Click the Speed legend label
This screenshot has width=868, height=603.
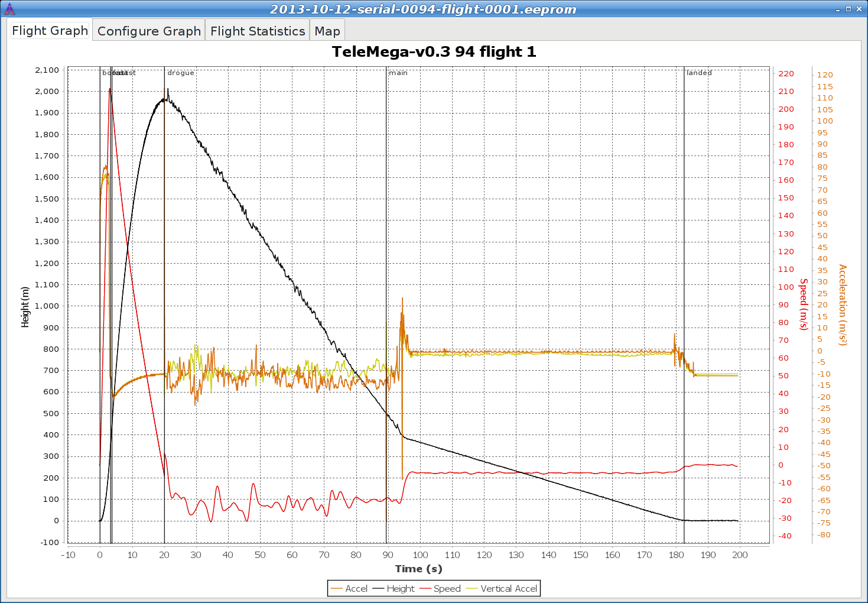point(447,589)
